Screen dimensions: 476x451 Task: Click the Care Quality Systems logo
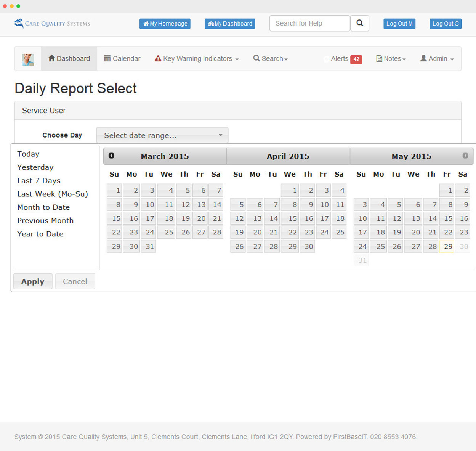[x=52, y=24]
